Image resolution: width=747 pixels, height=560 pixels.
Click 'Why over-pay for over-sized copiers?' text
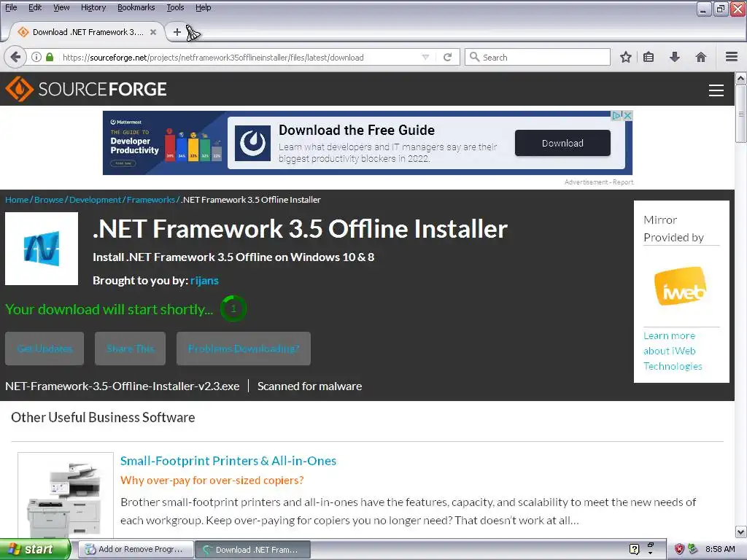(212, 480)
